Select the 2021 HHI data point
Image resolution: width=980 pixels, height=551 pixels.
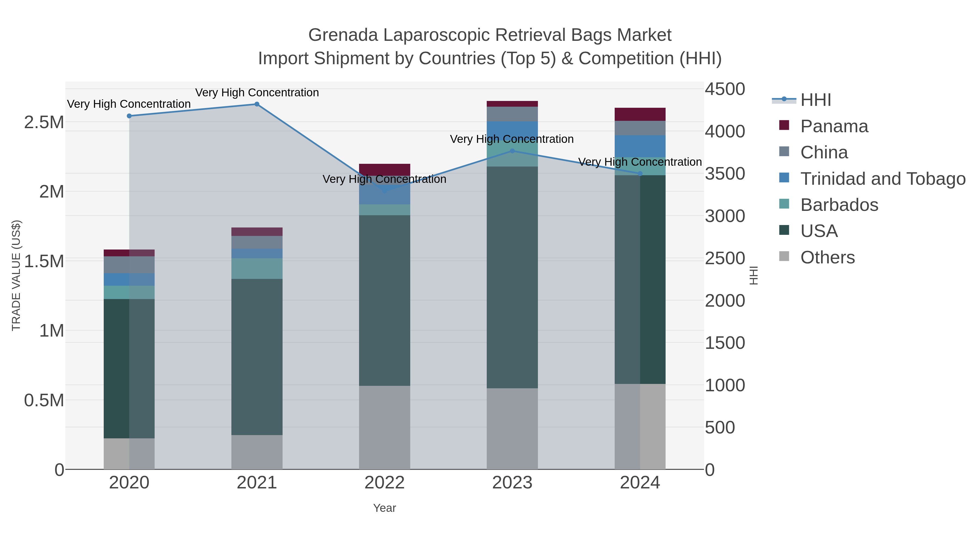[x=257, y=104]
